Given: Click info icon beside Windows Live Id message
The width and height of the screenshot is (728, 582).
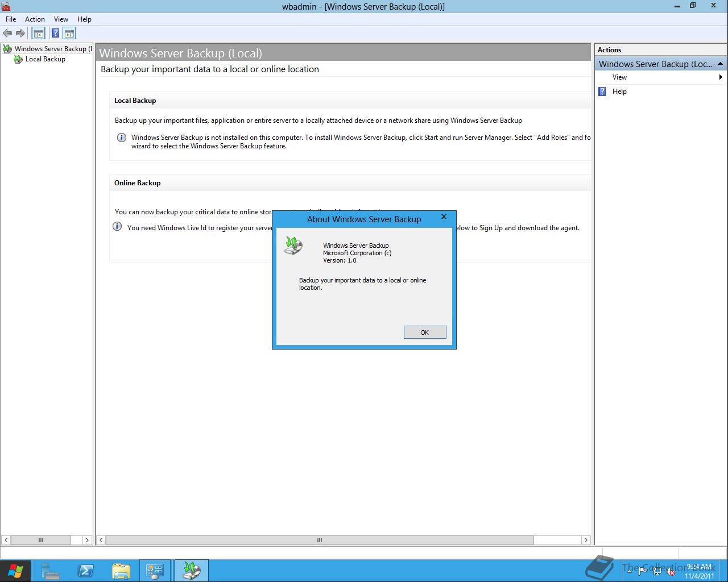Looking at the screenshot, I should pyautogui.click(x=117, y=226).
